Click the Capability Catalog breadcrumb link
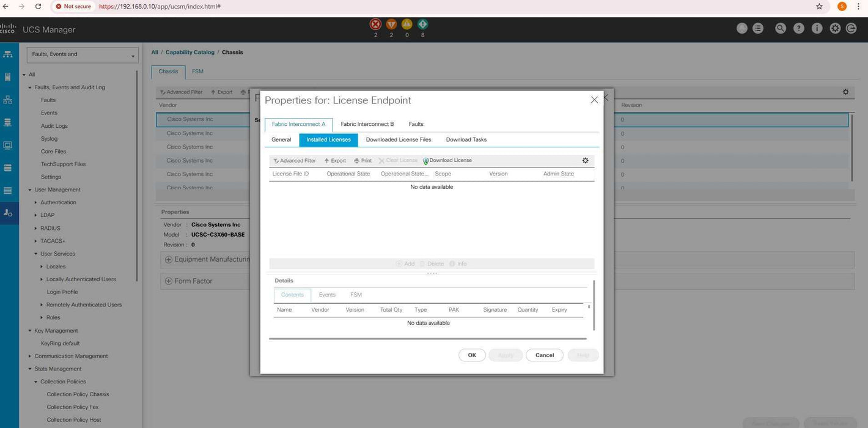Image resolution: width=868 pixels, height=428 pixels. point(190,53)
